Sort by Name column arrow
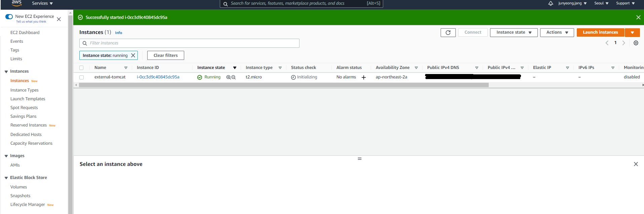Image resolution: width=644 pixels, height=214 pixels. (126, 68)
